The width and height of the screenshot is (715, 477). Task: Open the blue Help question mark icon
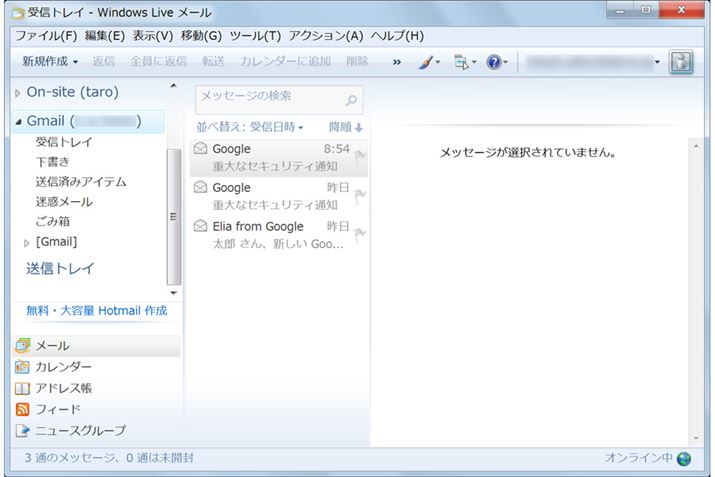point(496,62)
